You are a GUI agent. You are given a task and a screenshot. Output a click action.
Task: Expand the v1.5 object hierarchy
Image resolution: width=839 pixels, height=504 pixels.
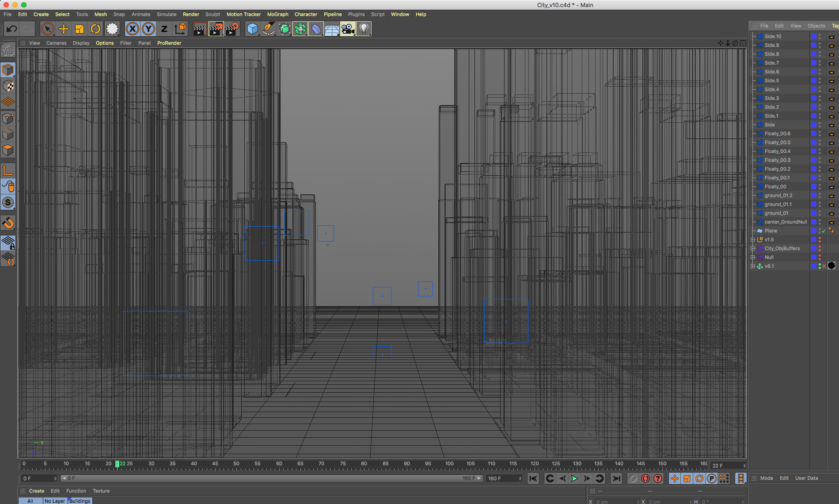[x=753, y=239]
